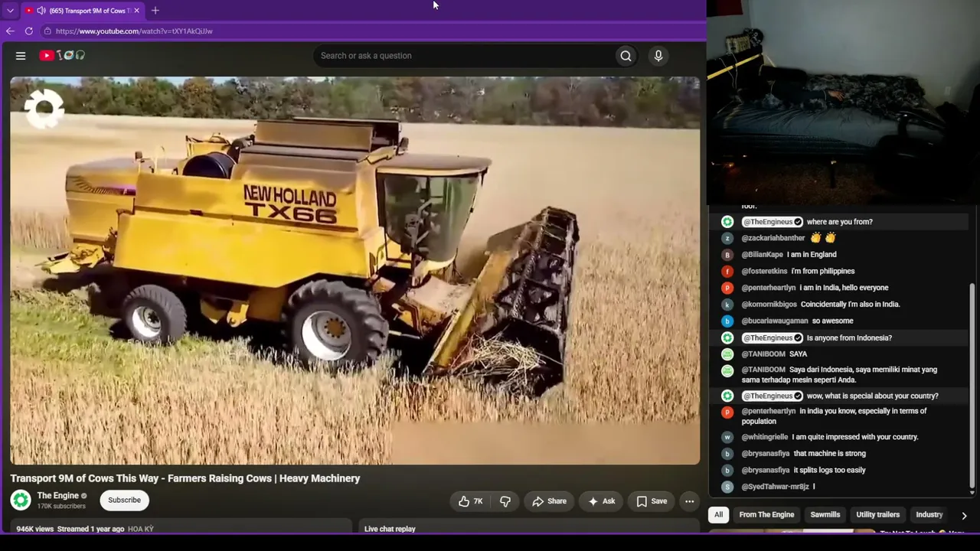This screenshot has width=980, height=551.
Task: Click @TheEngineus asking 'what is special about your country?'
Action: [773, 396]
